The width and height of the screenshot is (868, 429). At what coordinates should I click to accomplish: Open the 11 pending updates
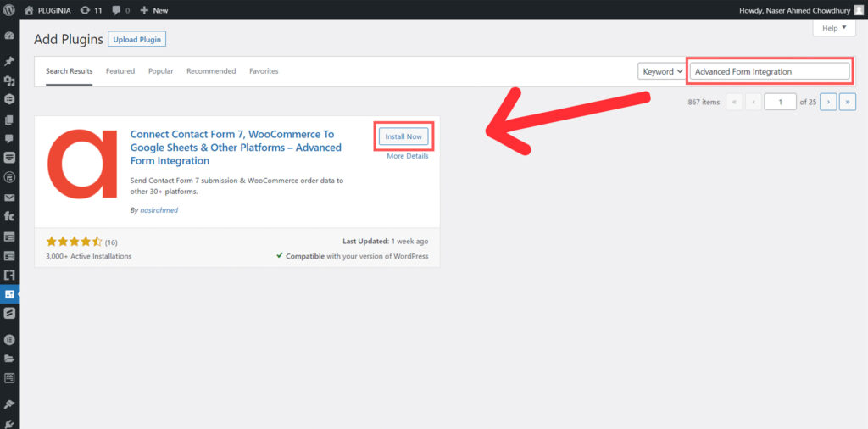pos(91,10)
